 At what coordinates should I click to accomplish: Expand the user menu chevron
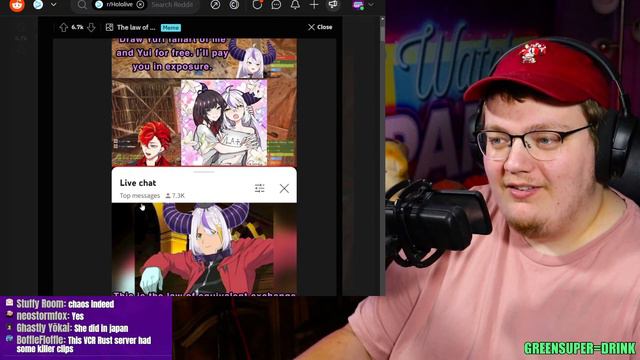click(371, 5)
